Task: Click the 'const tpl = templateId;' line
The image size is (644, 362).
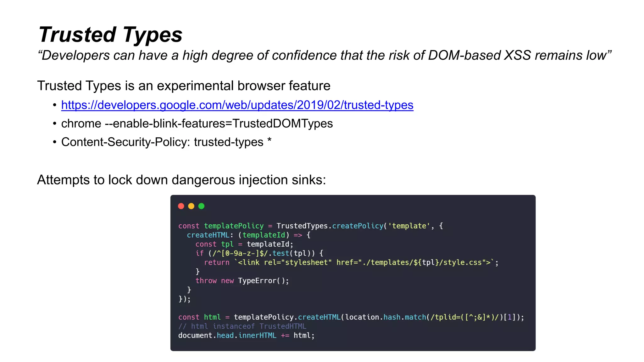Action: click(244, 244)
